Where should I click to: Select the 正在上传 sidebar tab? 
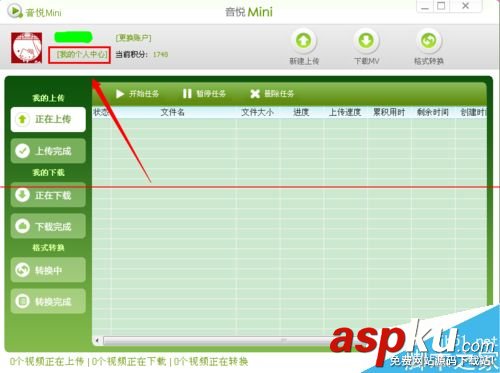[48, 119]
